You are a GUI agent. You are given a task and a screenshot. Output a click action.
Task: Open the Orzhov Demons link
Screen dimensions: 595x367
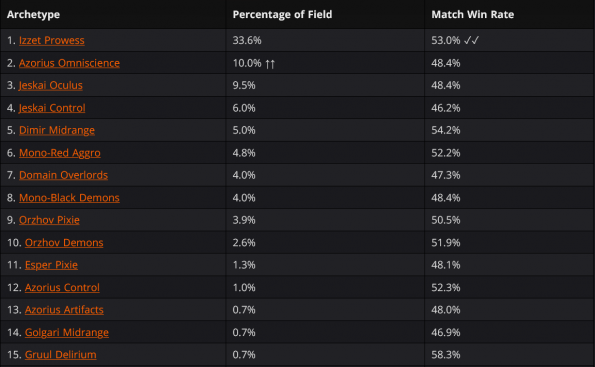point(64,242)
